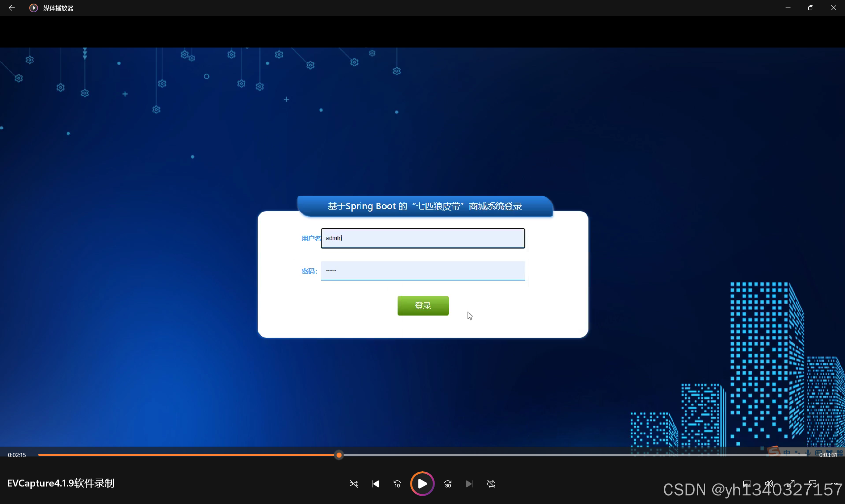Click the back arrow in title bar

[x=12, y=8]
